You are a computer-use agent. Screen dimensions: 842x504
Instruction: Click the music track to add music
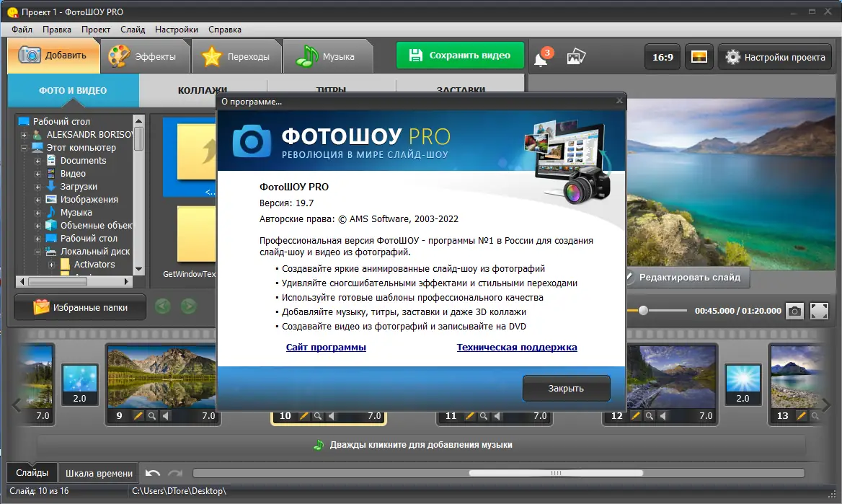pos(421,445)
